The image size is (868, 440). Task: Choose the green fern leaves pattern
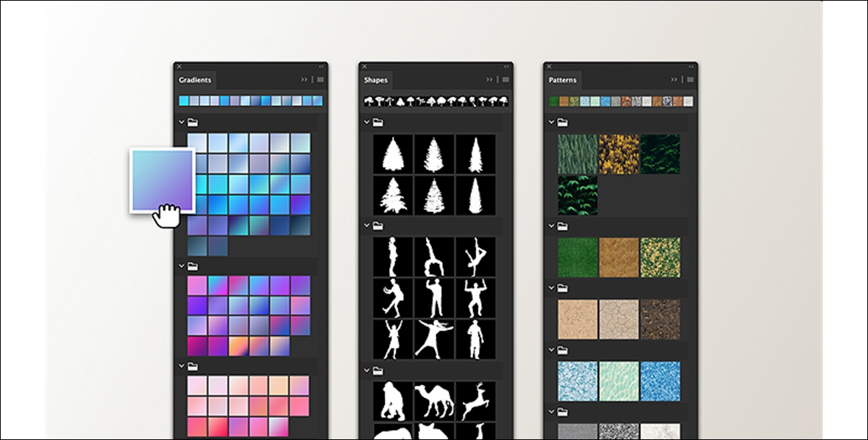click(x=578, y=195)
